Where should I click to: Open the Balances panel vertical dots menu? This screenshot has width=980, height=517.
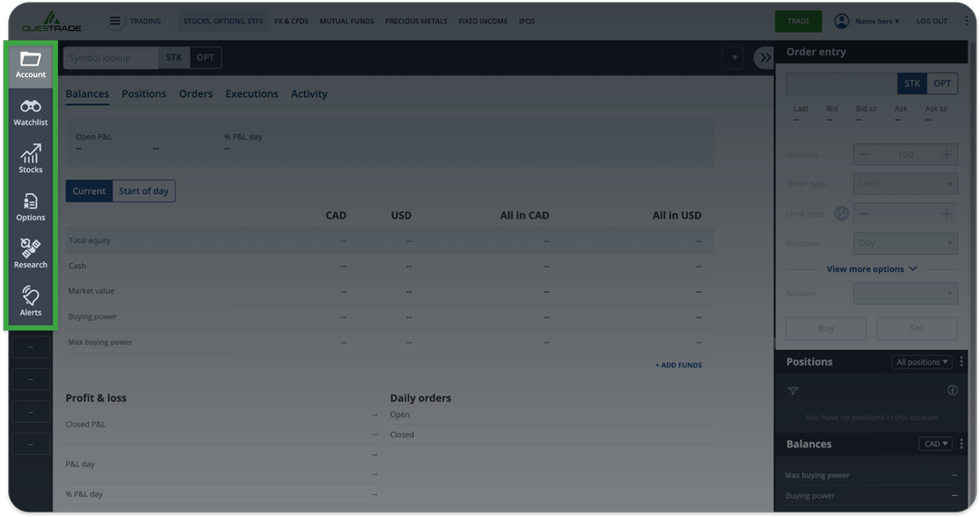pyautogui.click(x=961, y=444)
